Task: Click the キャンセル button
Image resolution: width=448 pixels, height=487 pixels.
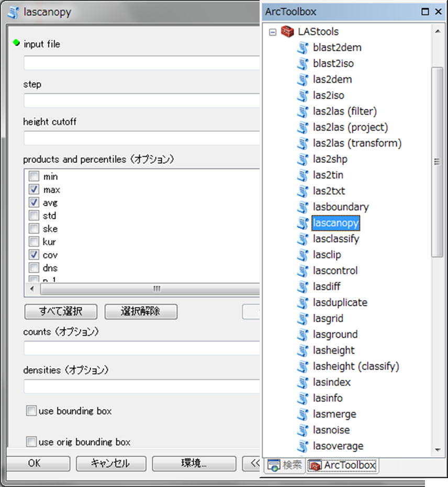Action: click(110, 463)
